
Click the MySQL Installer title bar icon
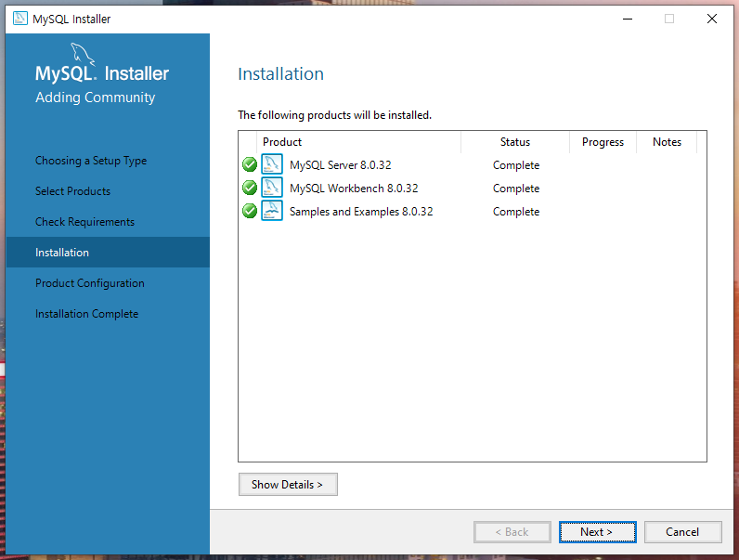[x=19, y=19]
